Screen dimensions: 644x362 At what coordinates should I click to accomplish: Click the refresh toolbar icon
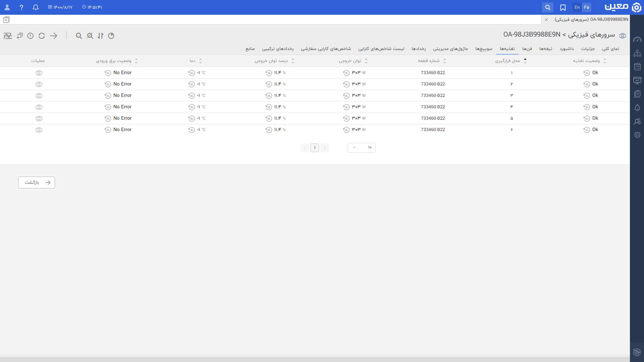click(42, 36)
